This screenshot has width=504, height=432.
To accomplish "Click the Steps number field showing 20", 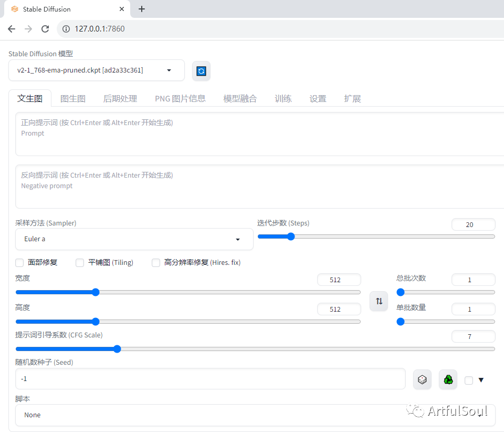I will coord(474,224).
